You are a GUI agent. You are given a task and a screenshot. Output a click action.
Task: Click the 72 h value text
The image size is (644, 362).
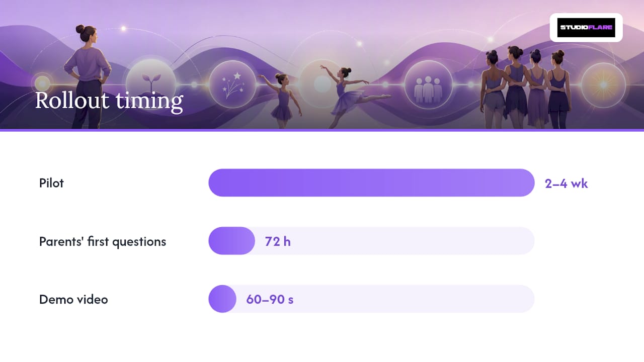pos(278,241)
